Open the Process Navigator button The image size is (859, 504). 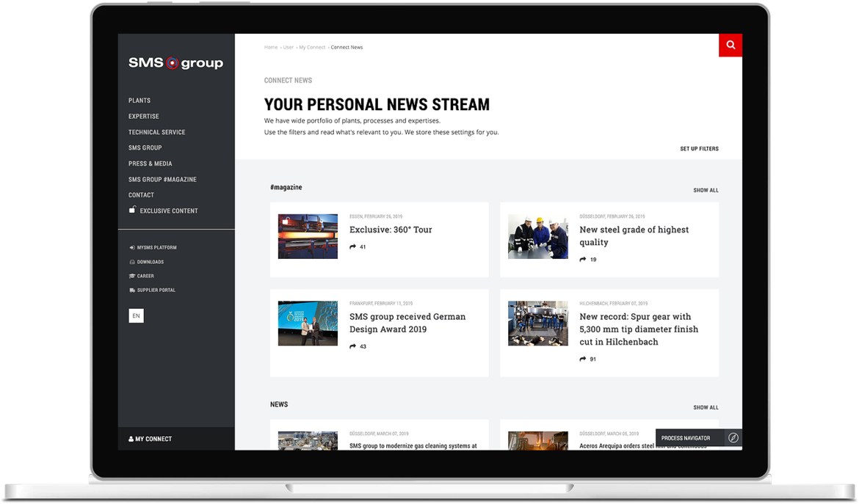tap(698, 438)
